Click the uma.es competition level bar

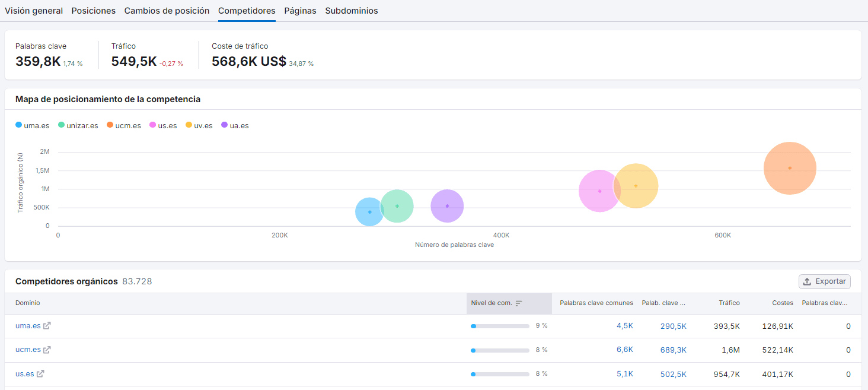tap(500, 326)
